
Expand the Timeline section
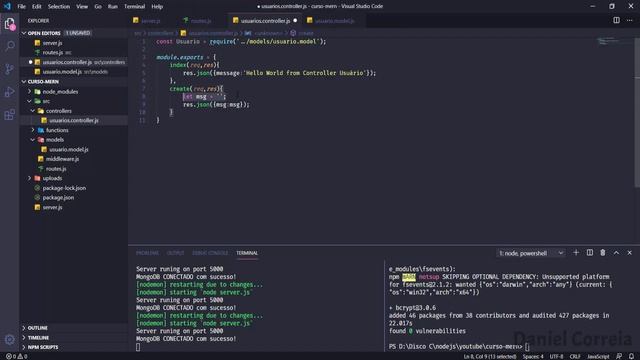[x=38, y=338]
